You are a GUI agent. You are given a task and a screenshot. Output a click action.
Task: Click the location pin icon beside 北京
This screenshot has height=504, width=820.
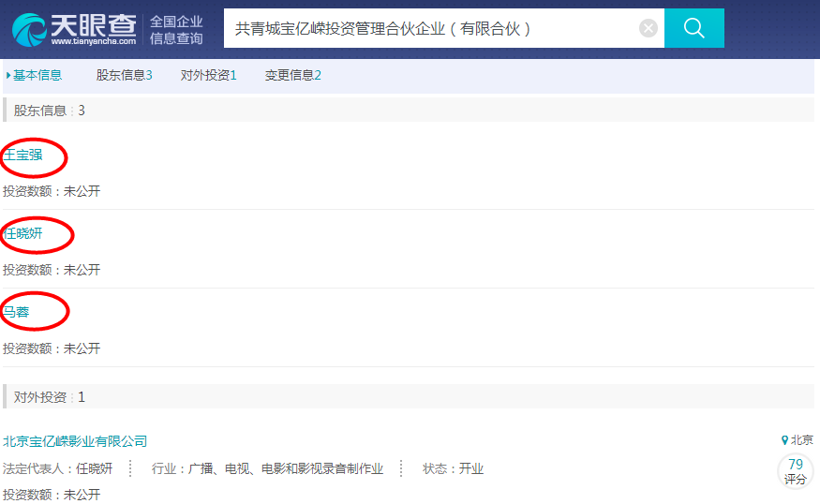coord(784,440)
